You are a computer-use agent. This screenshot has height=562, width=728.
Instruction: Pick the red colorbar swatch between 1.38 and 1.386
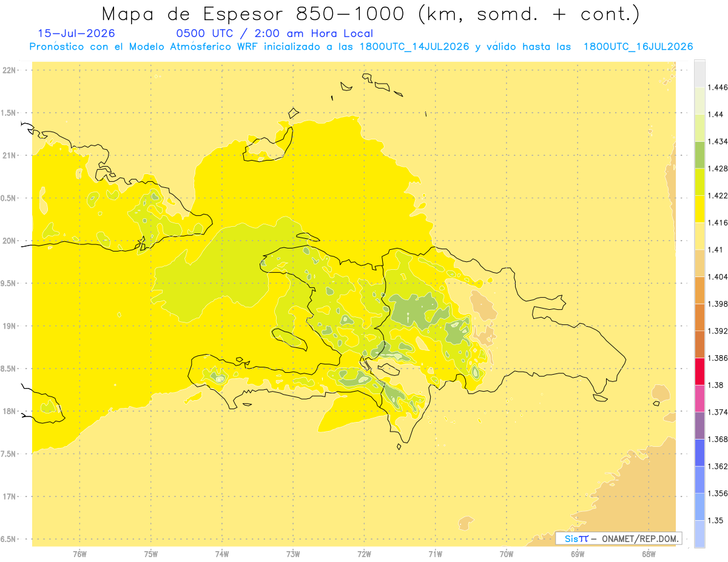click(x=699, y=372)
